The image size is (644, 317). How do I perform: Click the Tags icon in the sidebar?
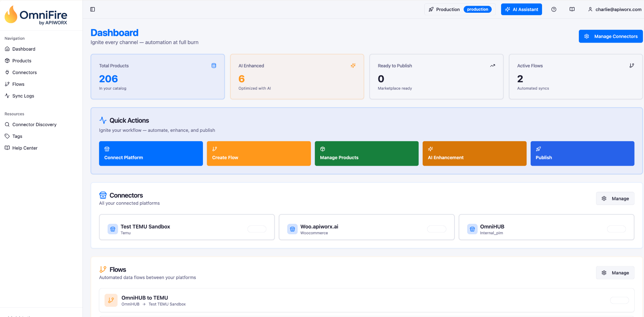click(7, 136)
